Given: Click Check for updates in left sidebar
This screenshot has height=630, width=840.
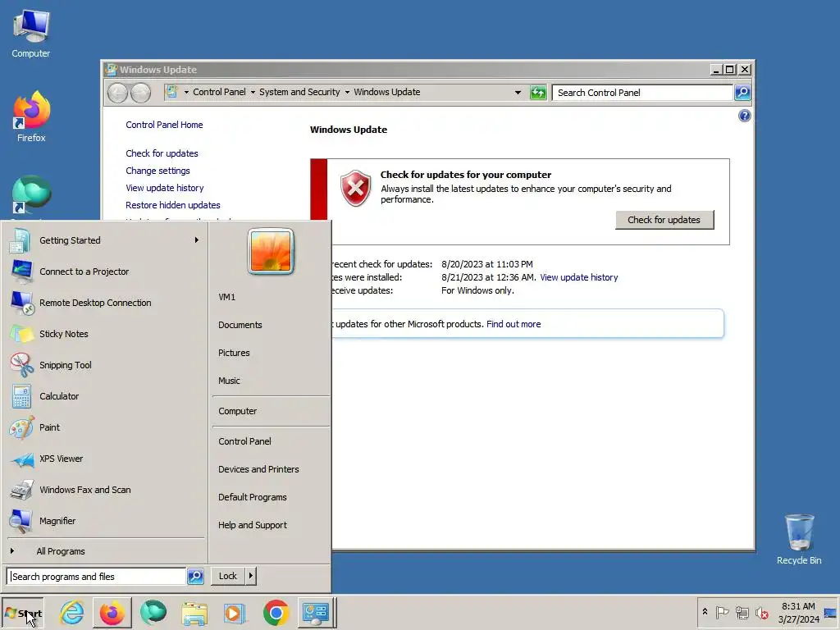Looking at the screenshot, I should 162,153.
